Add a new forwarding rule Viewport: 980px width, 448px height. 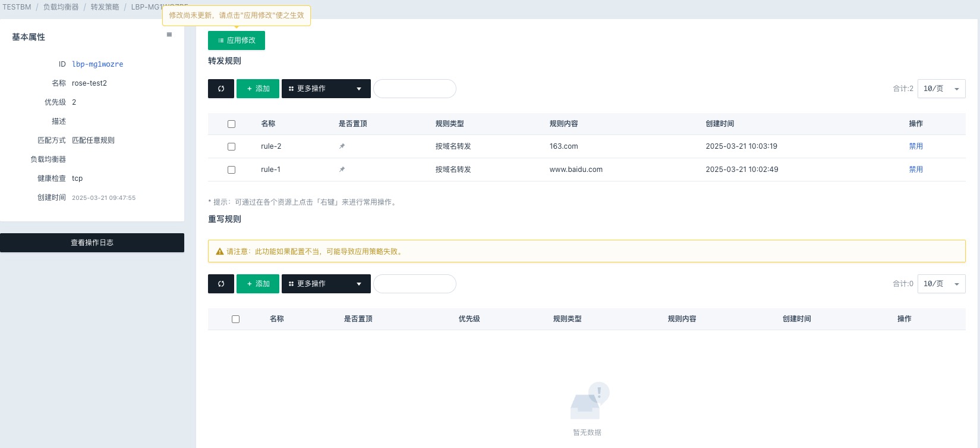tap(258, 89)
